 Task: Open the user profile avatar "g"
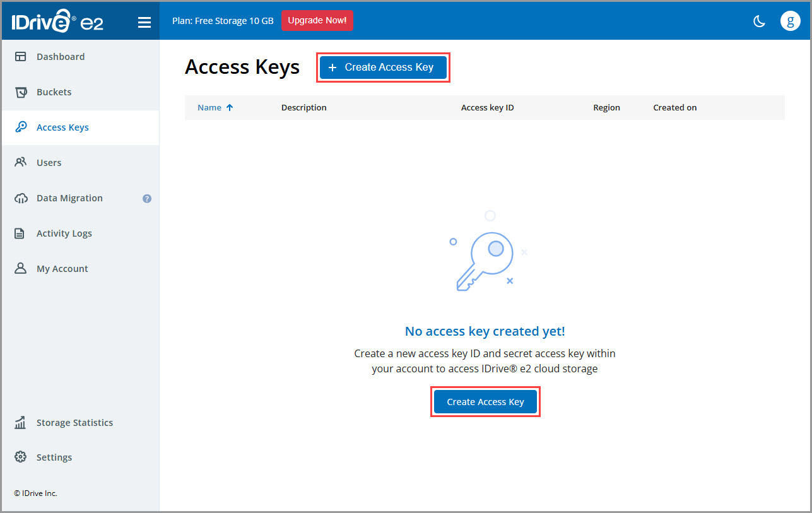click(x=791, y=21)
